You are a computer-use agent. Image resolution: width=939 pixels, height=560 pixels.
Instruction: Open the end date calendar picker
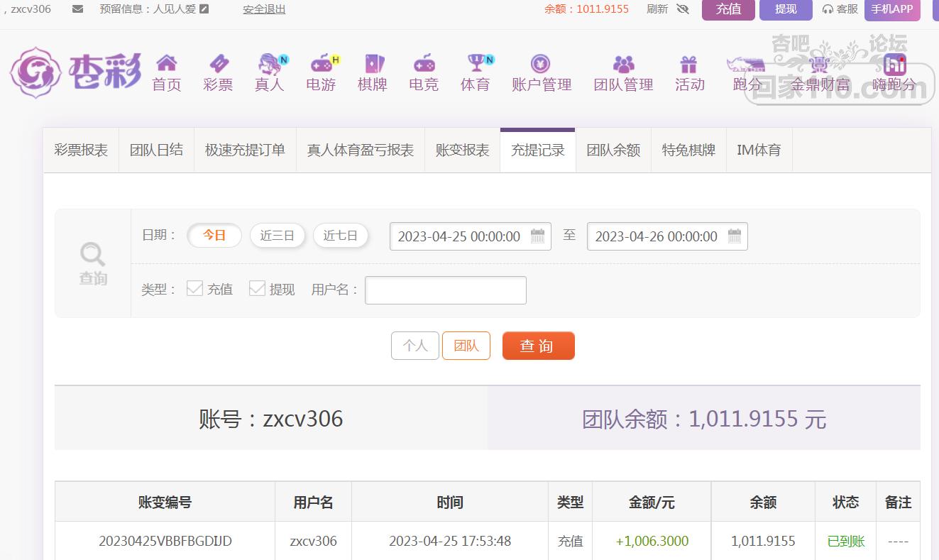[x=735, y=236]
